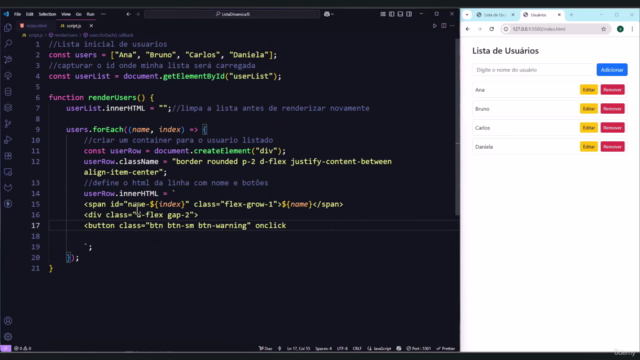Open the View menu
Image resolution: width=640 pixels, height=360 pixels.
[66, 14]
